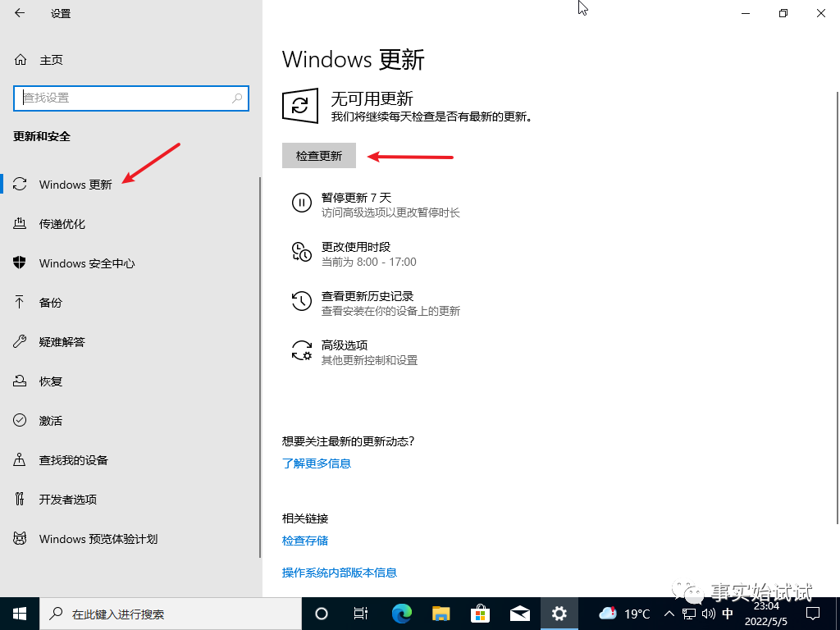Viewport: 840px width, 630px height.
Task: Open the 检查存储 link
Action: (x=305, y=541)
